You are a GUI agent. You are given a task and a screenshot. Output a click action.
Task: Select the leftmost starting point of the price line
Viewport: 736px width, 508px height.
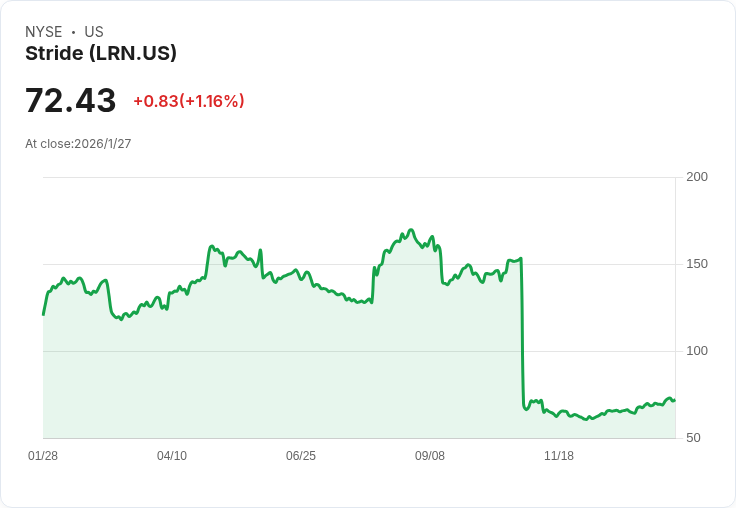pos(43,314)
